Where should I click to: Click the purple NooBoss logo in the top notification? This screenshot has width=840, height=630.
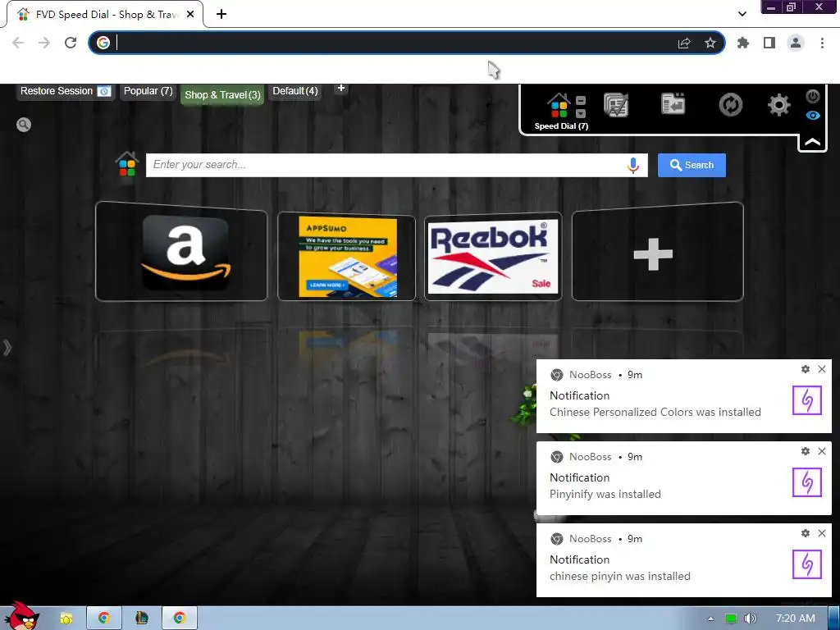click(807, 400)
